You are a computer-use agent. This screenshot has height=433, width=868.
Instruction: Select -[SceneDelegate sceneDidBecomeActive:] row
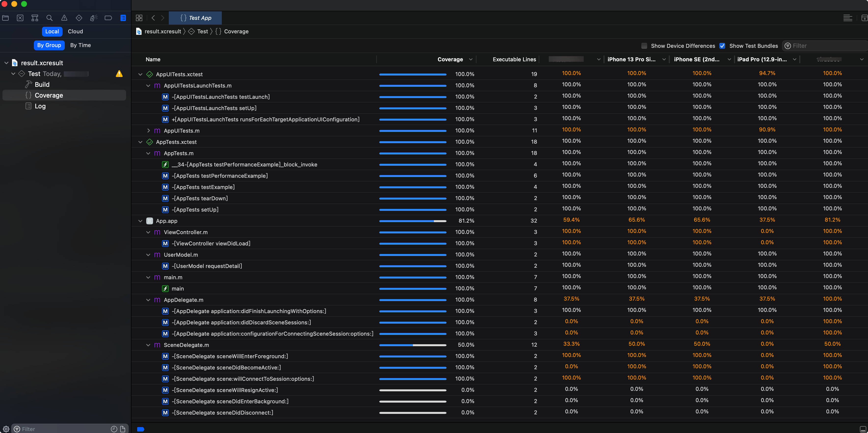point(499,368)
